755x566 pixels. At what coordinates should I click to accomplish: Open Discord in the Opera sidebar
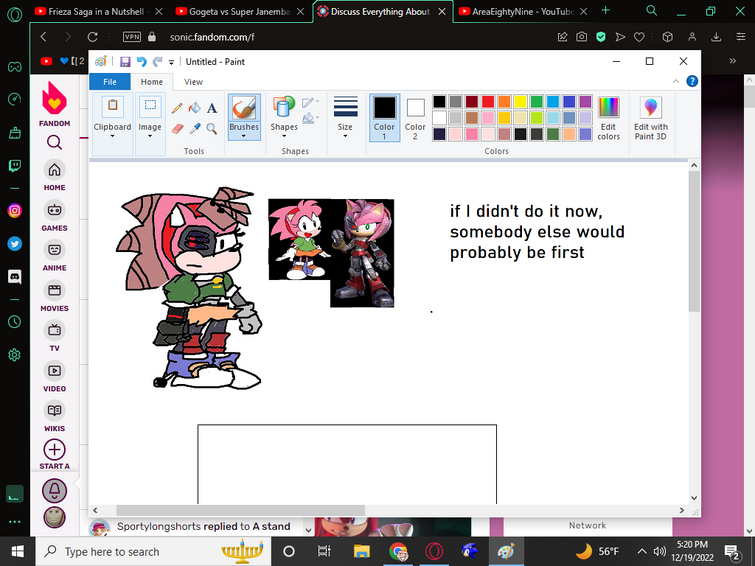[x=14, y=276]
